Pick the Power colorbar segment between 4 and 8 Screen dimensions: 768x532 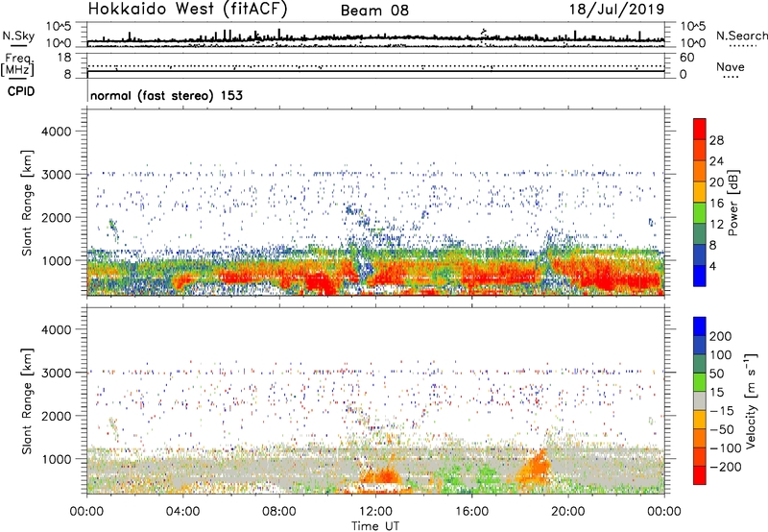click(700, 255)
